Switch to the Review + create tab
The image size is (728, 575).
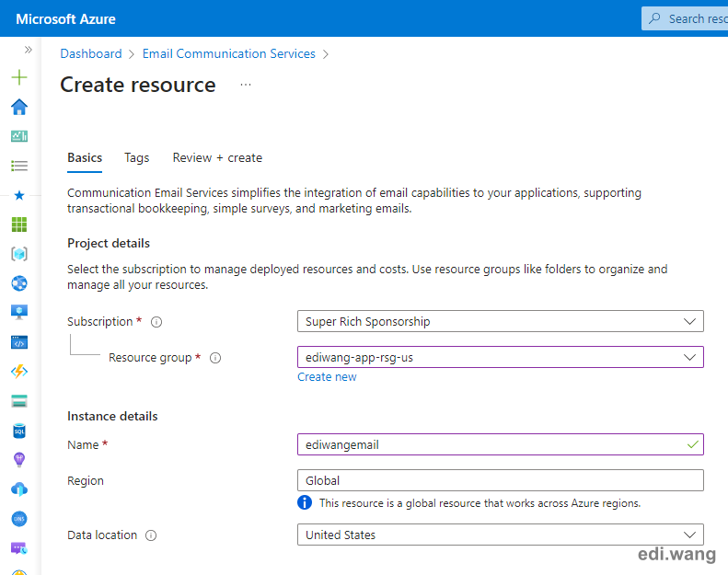pos(217,158)
